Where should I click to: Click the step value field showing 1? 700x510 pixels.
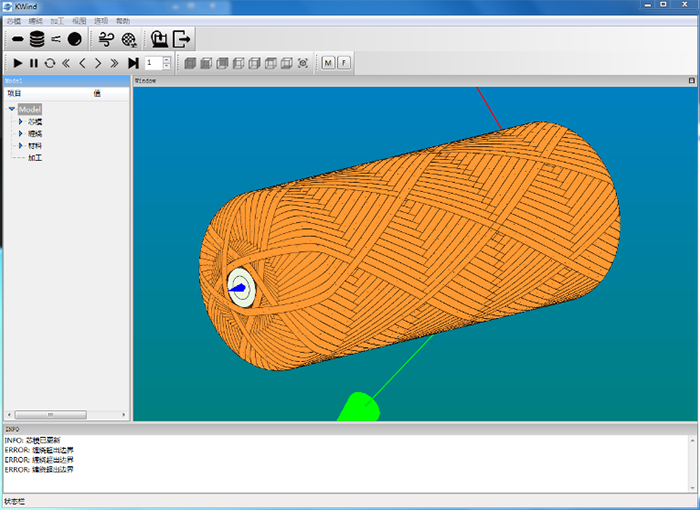(x=154, y=63)
